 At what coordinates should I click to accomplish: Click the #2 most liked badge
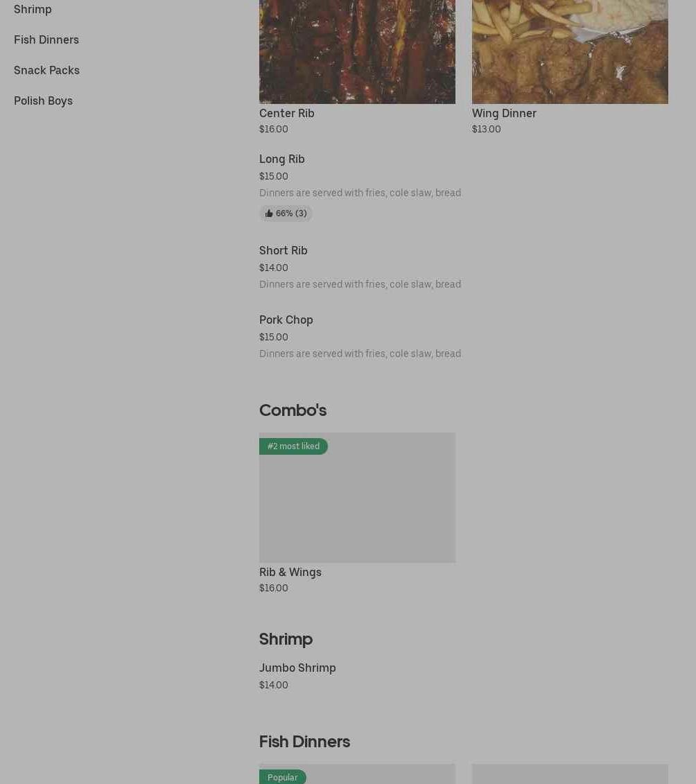293,446
